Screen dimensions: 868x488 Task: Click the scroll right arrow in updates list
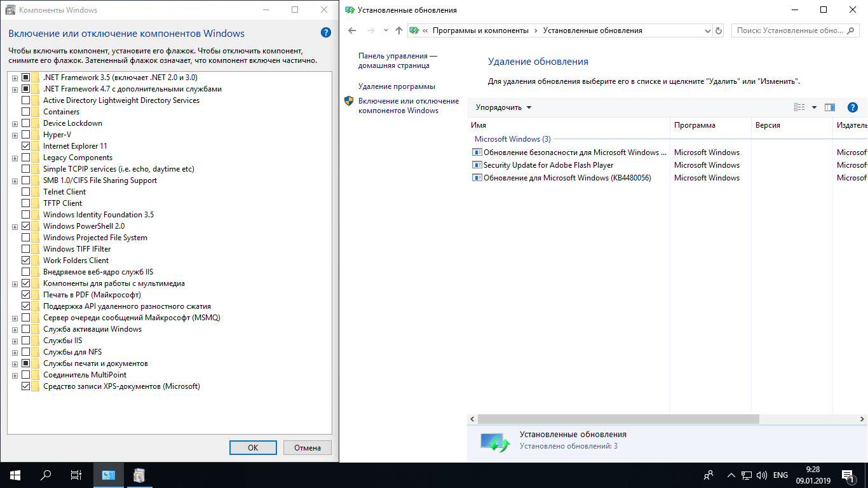(862, 419)
